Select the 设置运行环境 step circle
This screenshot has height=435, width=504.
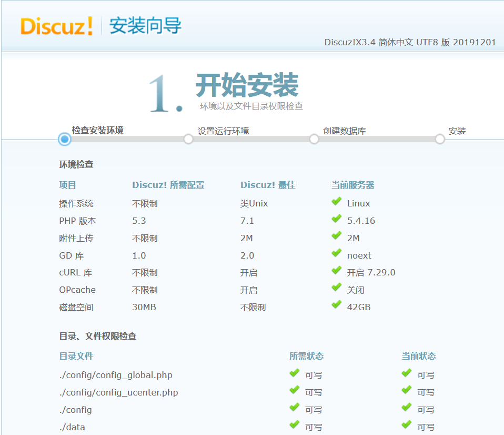pyautogui.click(x=189, y=140)
